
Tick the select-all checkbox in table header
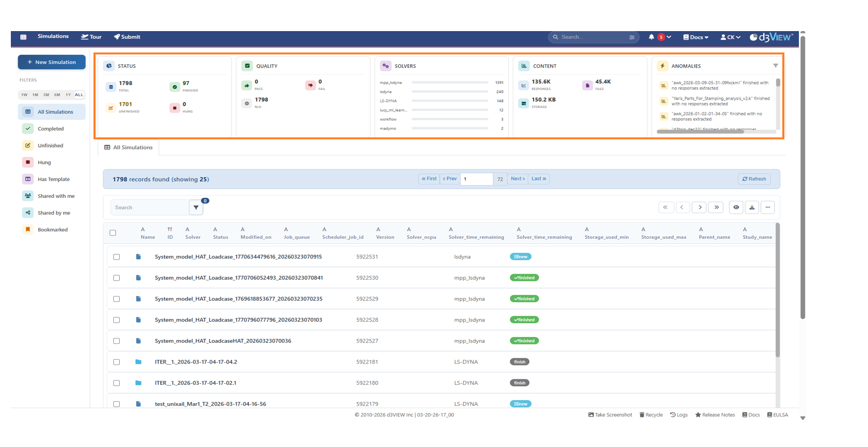(113, 233)
